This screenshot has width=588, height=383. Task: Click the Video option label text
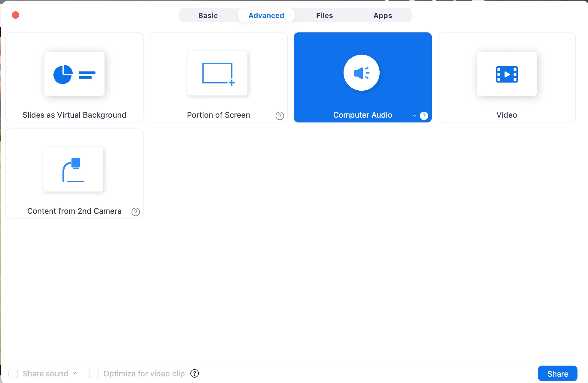pos(507,115)
